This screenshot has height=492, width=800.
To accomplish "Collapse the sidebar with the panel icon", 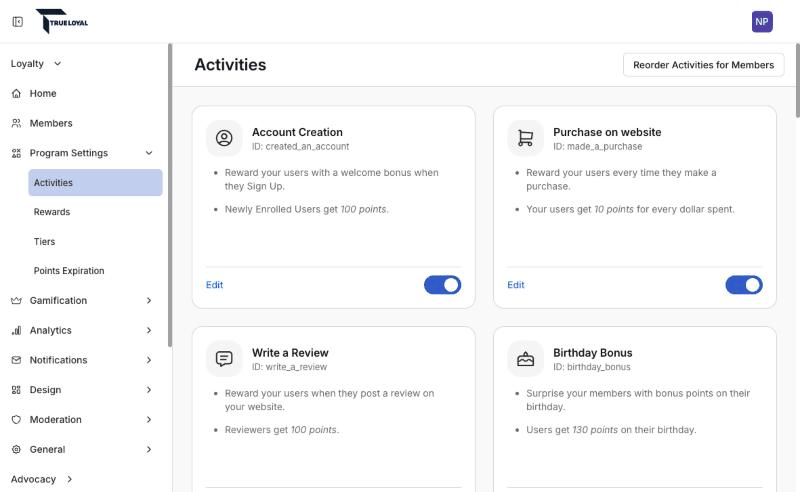I will point(17,22).
